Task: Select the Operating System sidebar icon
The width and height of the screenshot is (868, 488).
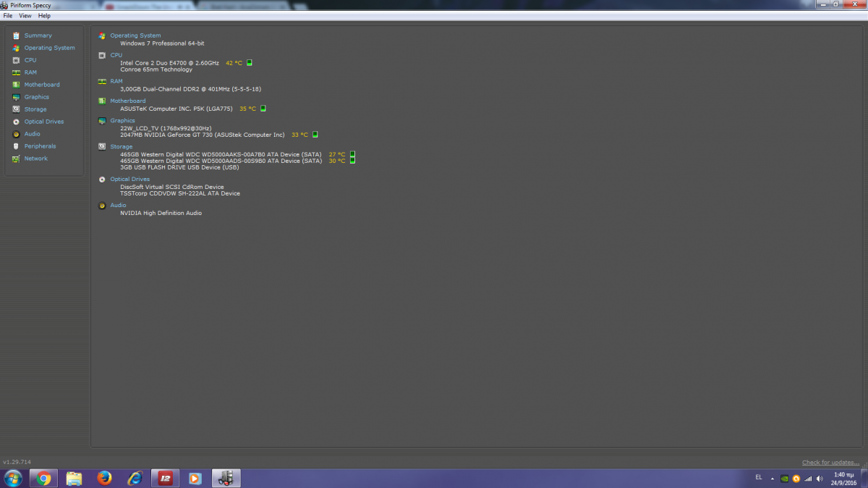Action: [x=16, y=48]
